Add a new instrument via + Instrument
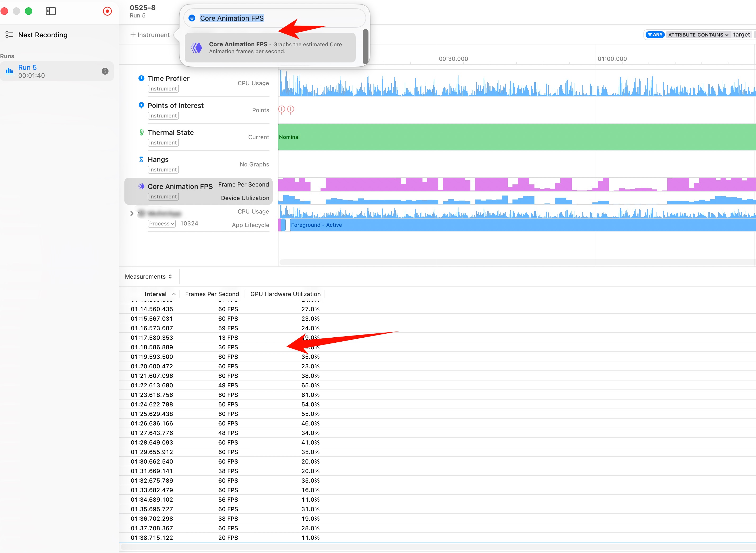756x553 pixels. (x=150, y=35)
